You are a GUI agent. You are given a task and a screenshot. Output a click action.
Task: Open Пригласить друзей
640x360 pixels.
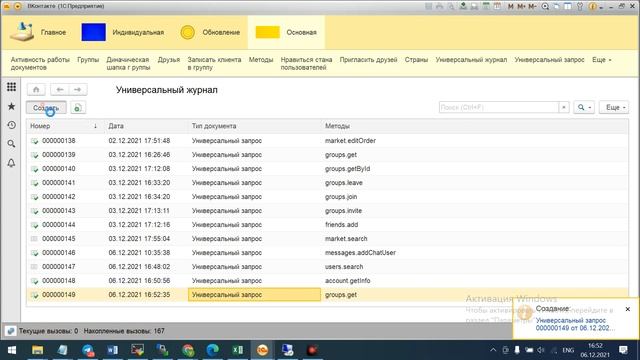tap(368, 60)
